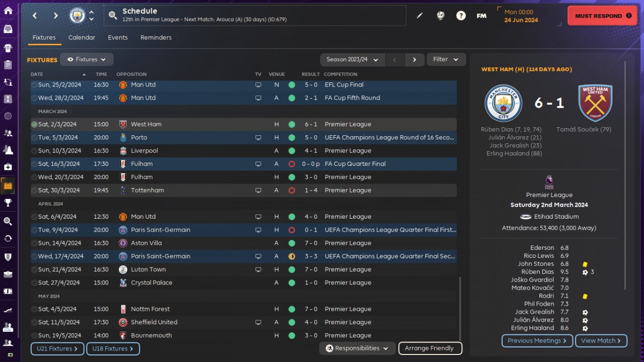This screenshot has height=362, width=644.
Task: Click the pencil edit icon in header
Action: [x=420, y=16]
